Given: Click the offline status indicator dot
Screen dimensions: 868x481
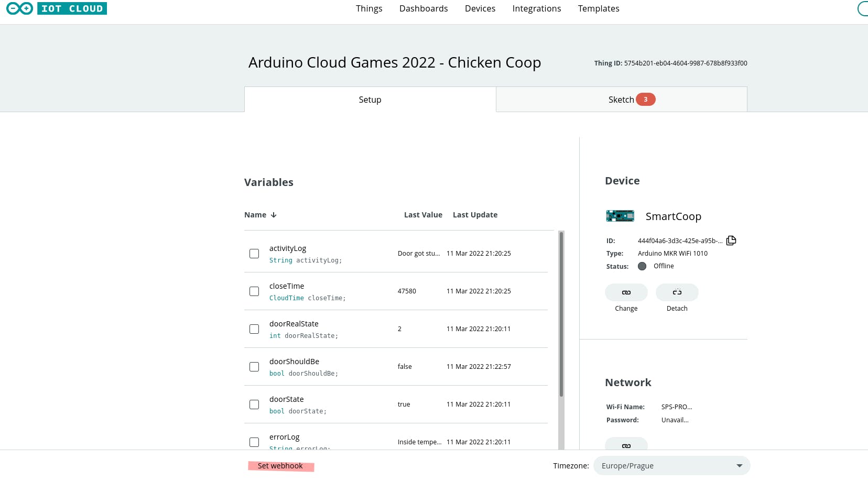Looking at the screenshot, I should [x=642, y=266].
